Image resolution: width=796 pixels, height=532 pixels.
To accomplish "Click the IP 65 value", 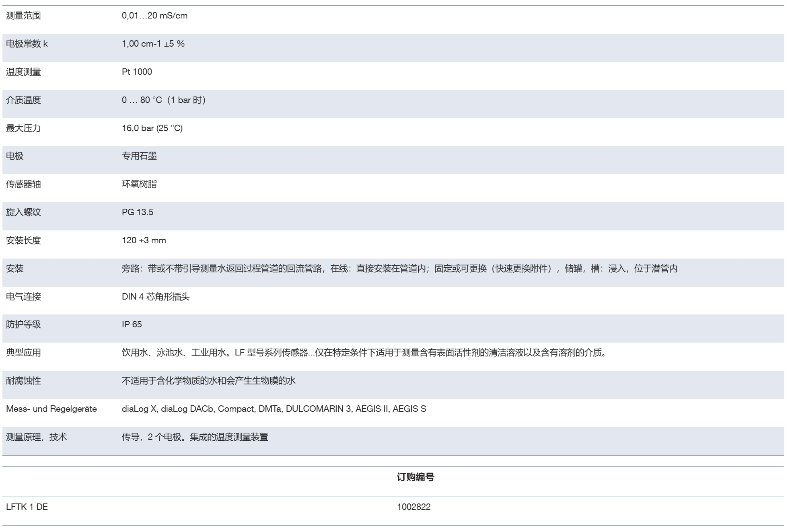I will coord(132,325).
